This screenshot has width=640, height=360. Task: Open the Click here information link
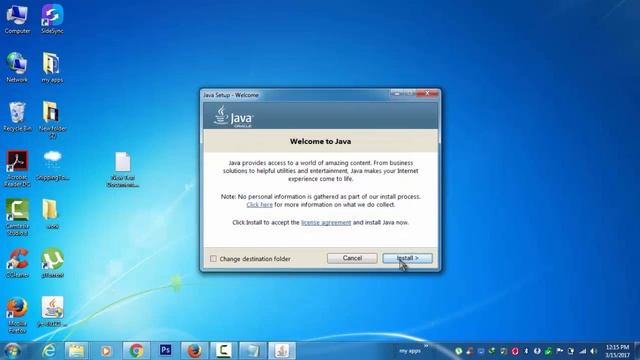click(x=259, y=205)
